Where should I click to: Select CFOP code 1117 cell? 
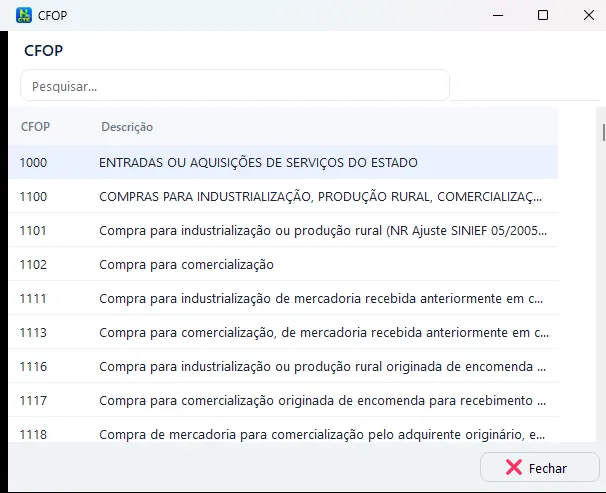[x=33, y=400]
